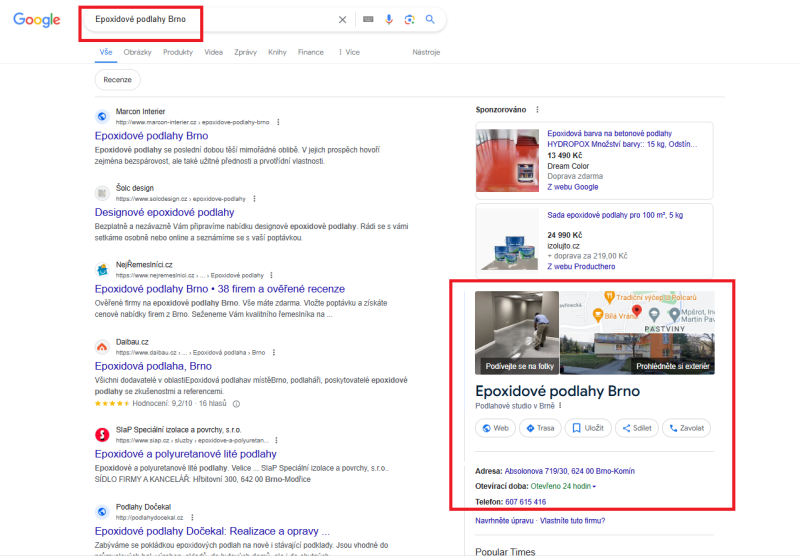Open Epoxidové podlahy Brno Marcon result link
The width and height of the screenshot is (800, 556).
152,136
